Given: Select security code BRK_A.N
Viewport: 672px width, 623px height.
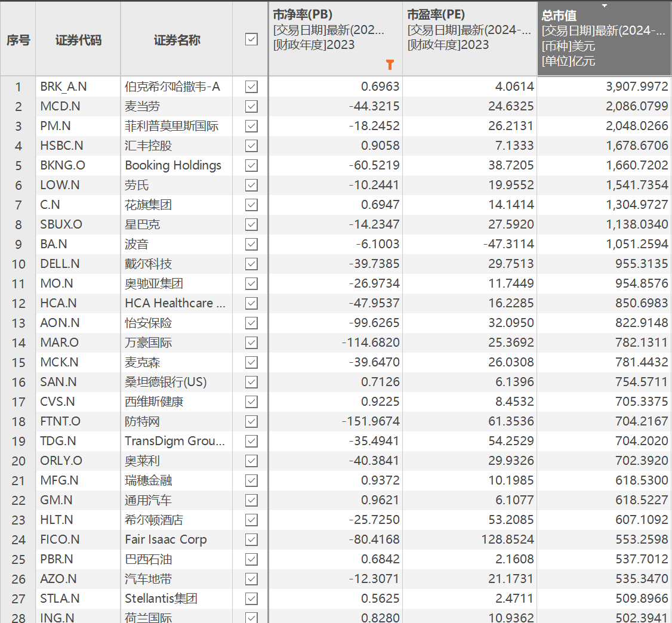Looking at the screenshot, I should click(63, 87).
